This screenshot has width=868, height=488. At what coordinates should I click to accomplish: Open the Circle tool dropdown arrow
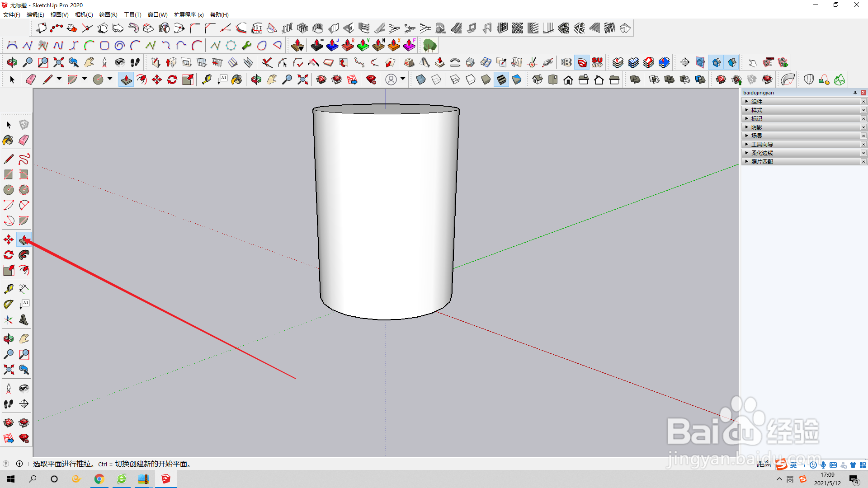pyautogui.click(x=110, y=80)
